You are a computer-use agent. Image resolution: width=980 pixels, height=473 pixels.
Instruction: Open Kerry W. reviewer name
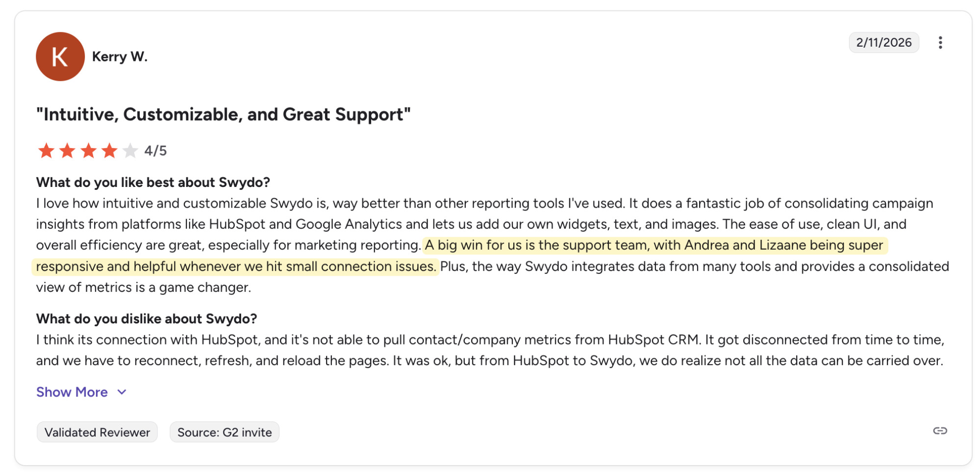[x=120, y=57]
